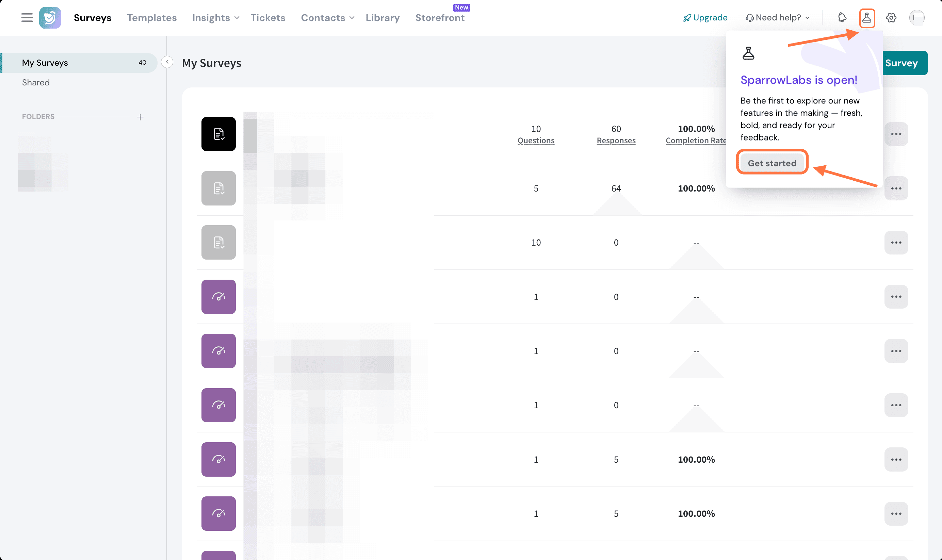The image size is (942, 560).
Task: Open the hamburger menu icon
Action: point(27,18)
